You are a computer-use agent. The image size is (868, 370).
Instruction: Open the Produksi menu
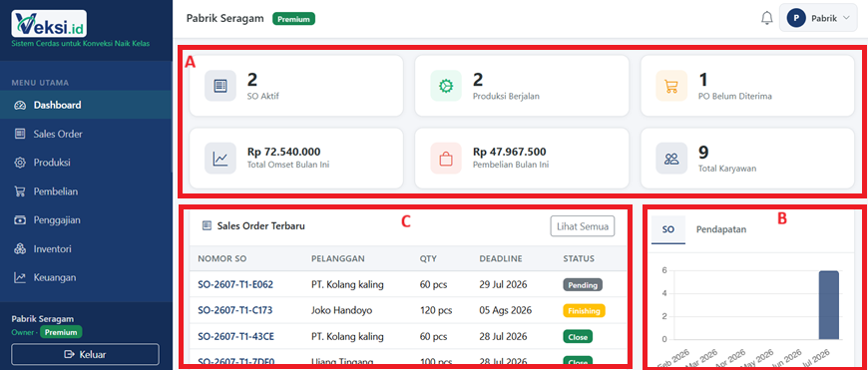click(86, 163)
